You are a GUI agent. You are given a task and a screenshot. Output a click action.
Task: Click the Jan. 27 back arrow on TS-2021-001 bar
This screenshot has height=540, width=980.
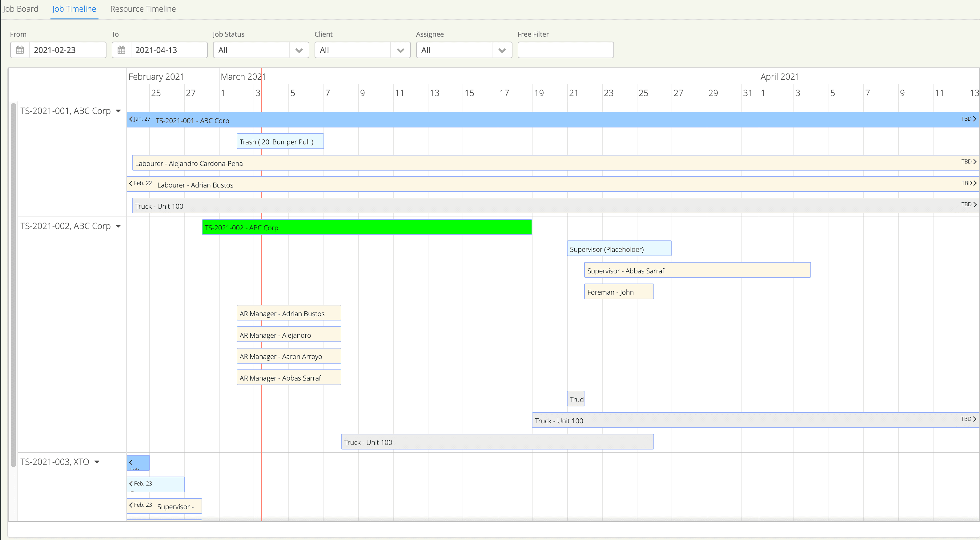[131, 119]
